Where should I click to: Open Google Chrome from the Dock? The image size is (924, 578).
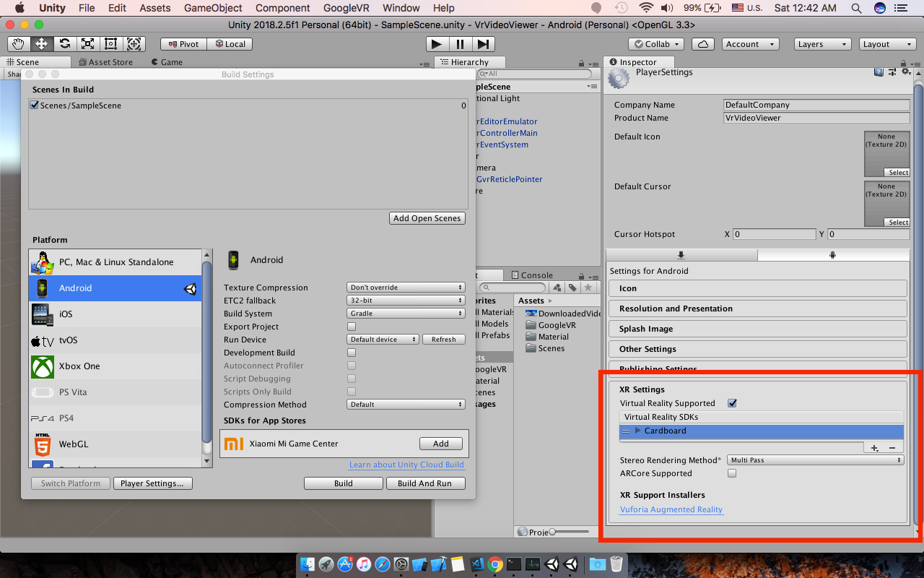(495, 564)
